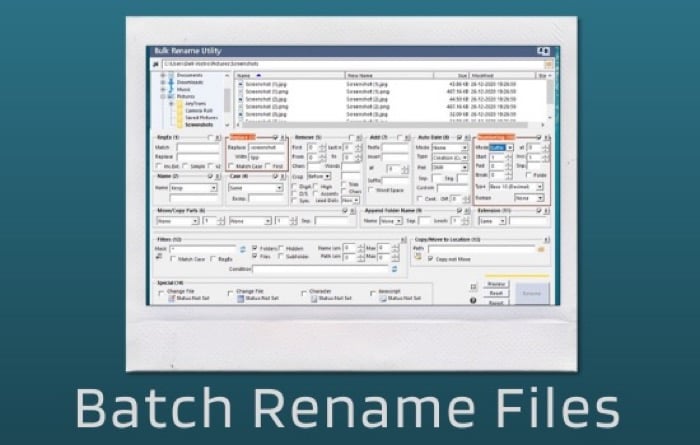Viewport: 700px width, 445px height.
Task: Enable Word Space checkbox in Add panel
Action: [371, 190]
